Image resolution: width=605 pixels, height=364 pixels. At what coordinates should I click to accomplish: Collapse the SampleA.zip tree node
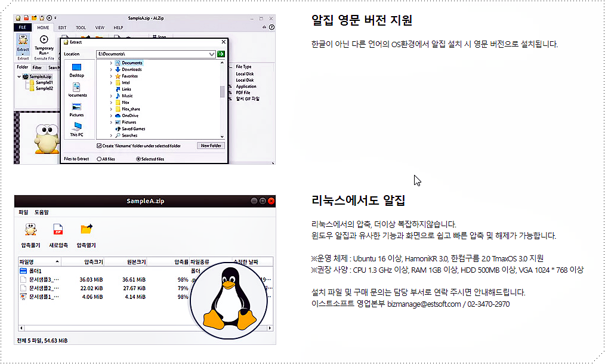click(x=19, y=76)
